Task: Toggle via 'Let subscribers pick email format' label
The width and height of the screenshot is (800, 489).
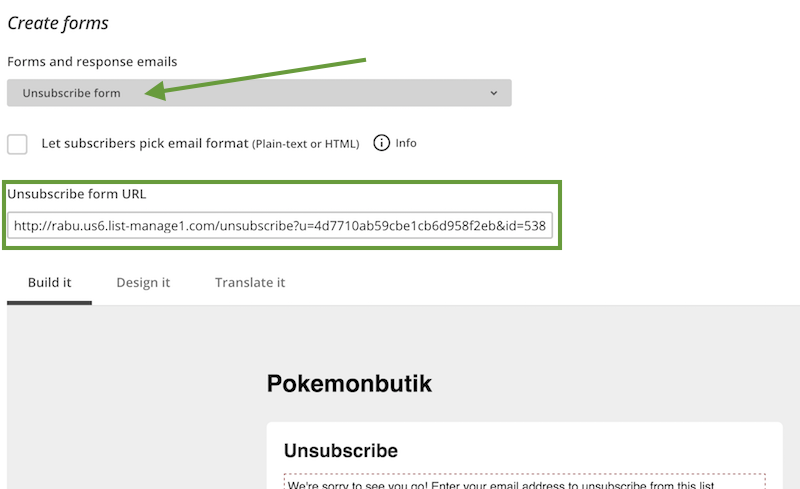Action: click(x=144, y=143)
